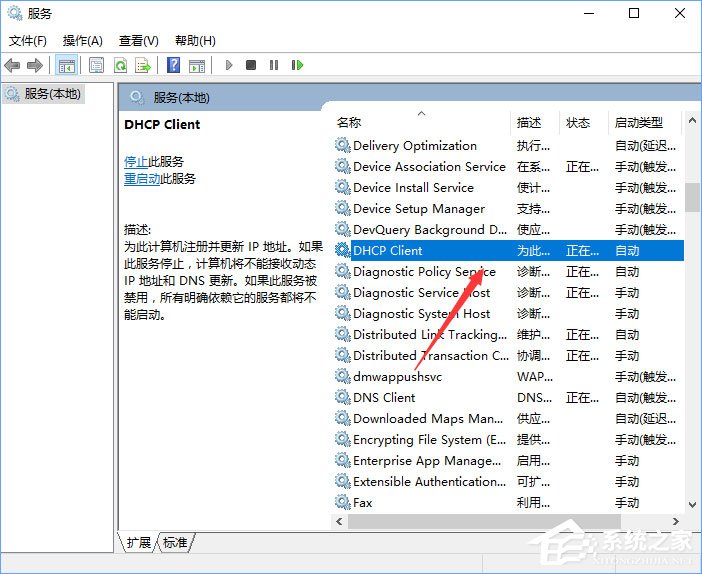This screenshot has width=702, height=574.
Task: Select Diagnostic Policy Service row
Action: tap(509, 271)
